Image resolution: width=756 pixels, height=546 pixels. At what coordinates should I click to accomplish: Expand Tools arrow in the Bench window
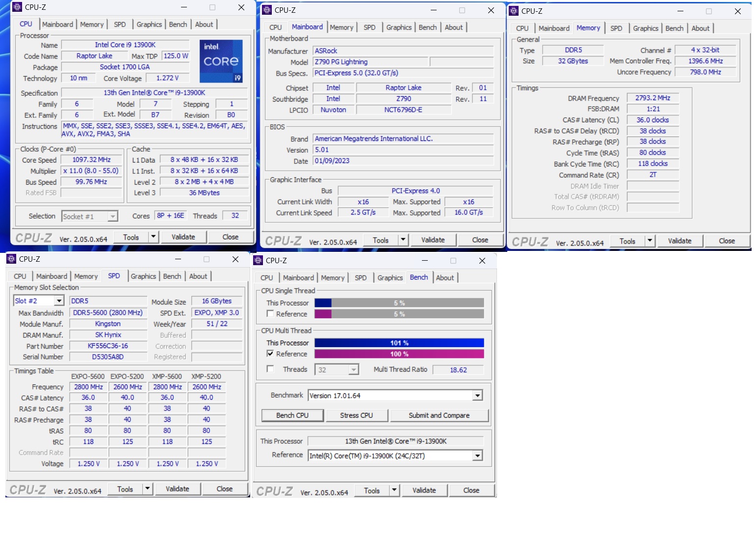point(394,491)
